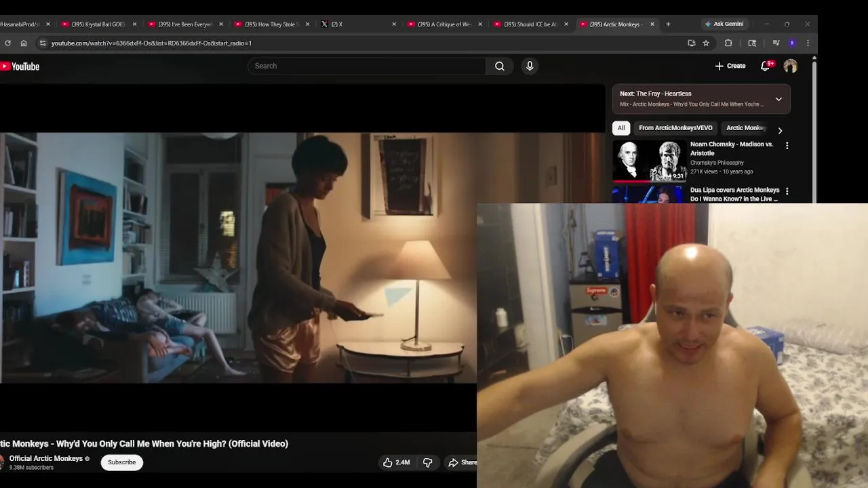Select the All filter chip
Image resolution: width=868 pixels, height=488 pixels.
(x=621, y=127)
